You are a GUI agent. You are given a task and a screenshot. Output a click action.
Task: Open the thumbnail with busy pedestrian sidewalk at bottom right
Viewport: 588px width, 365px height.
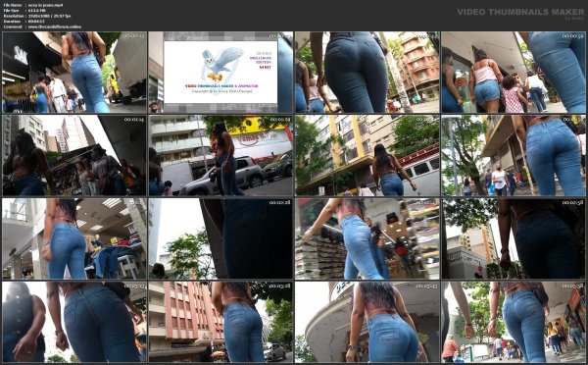(x=514, y=322)
